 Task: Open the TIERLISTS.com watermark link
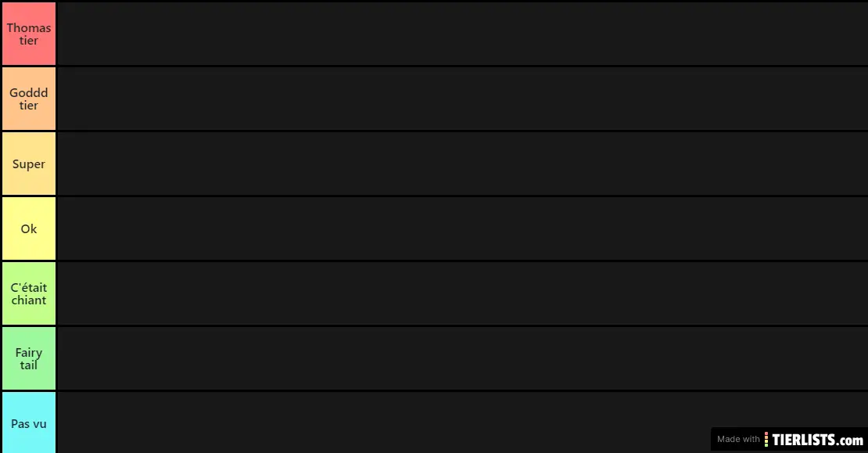click(789, 440)
